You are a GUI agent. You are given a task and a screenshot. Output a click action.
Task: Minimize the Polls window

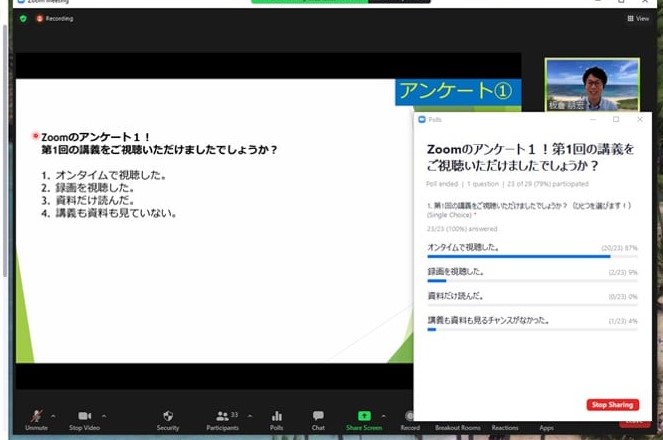point(593,120)
